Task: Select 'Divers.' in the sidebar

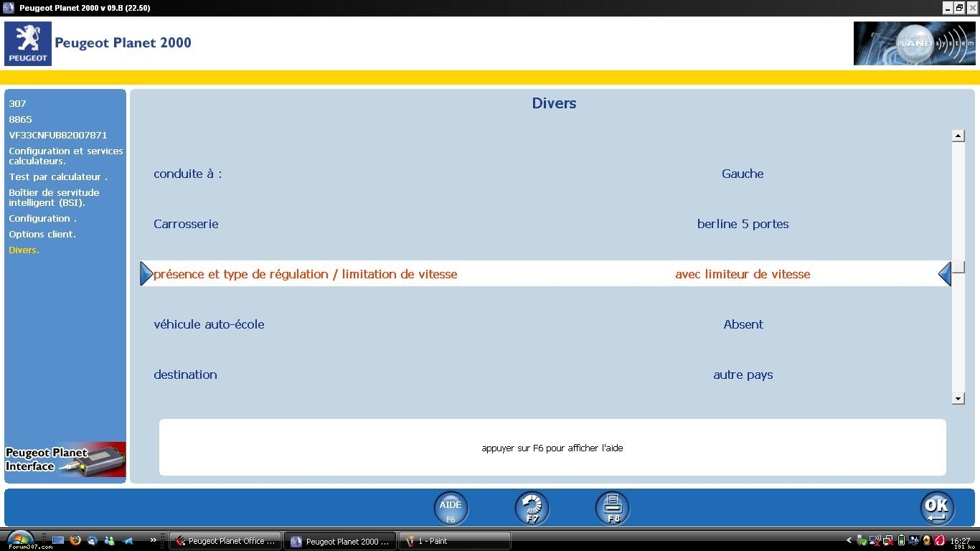Action: 24,250
